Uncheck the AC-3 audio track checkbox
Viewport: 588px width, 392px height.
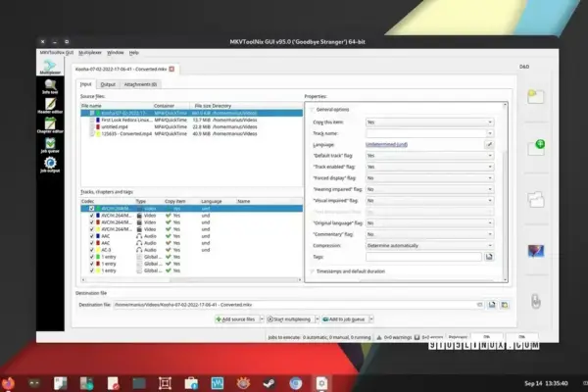point(91,250)
